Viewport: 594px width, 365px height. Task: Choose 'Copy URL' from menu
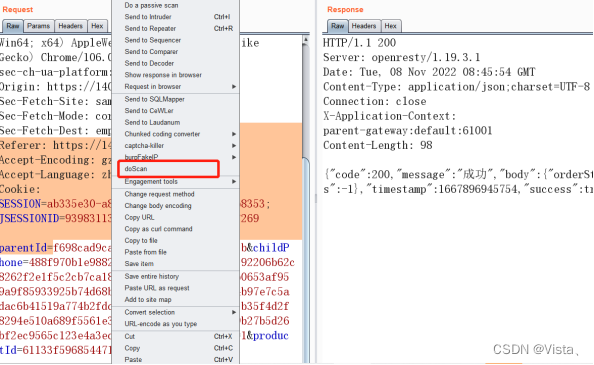coord(176,217)
